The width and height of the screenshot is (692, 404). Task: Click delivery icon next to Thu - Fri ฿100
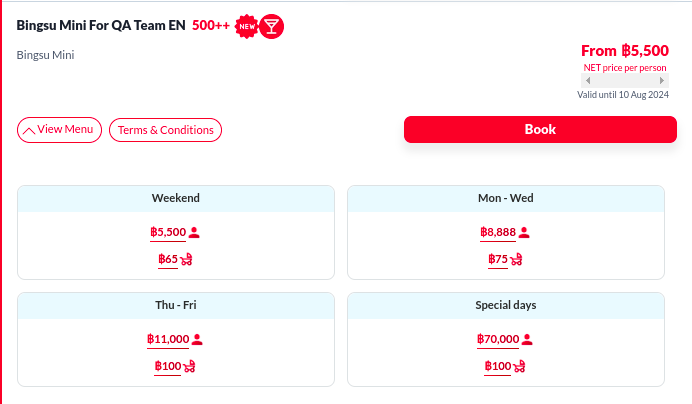pos(189,366)
